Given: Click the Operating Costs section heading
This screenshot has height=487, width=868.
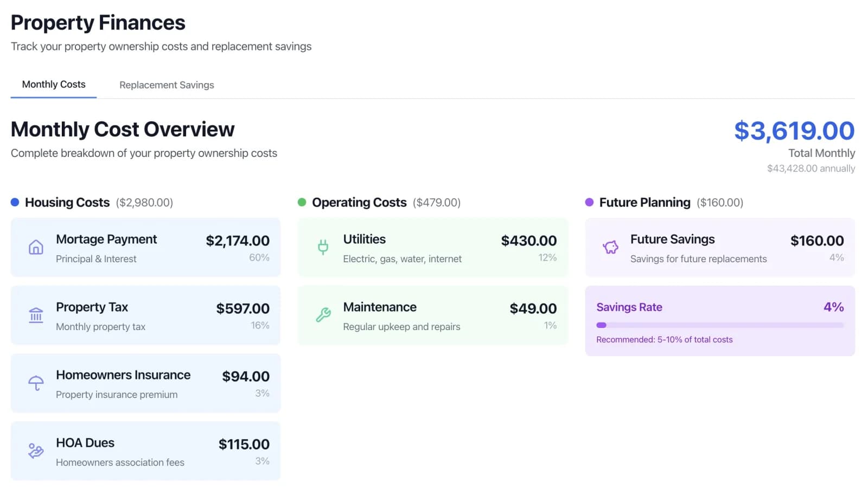Looking at the screenshot, I should tap(359, 203).
